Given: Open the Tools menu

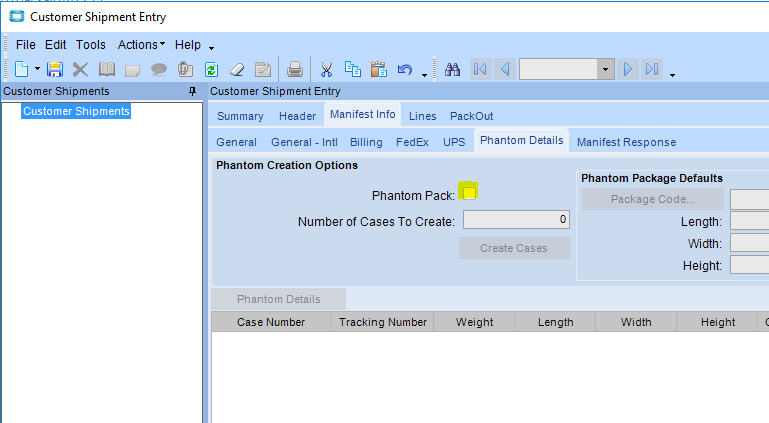Looking at the screenshot, I should click(91, 45).
